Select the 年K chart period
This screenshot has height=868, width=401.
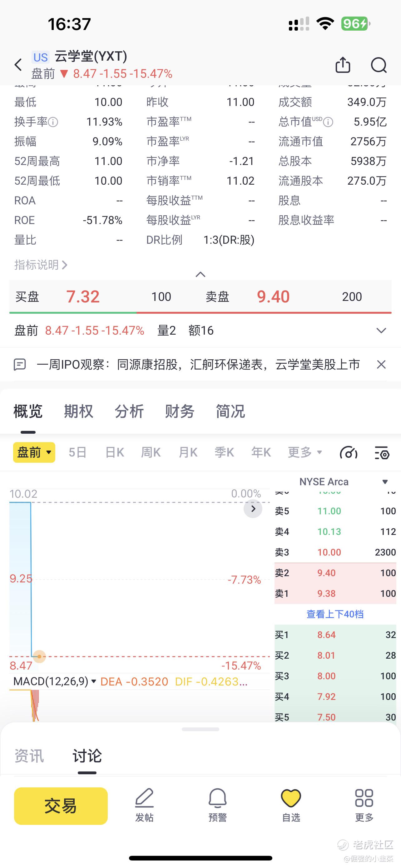tap(261, 452)
